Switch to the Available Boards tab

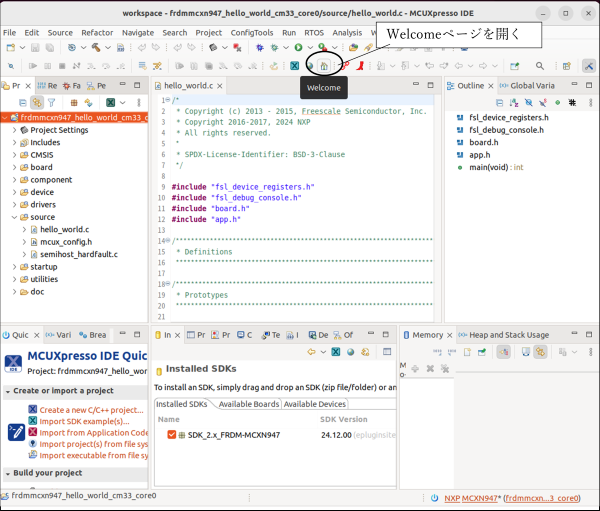coord(248,404)
